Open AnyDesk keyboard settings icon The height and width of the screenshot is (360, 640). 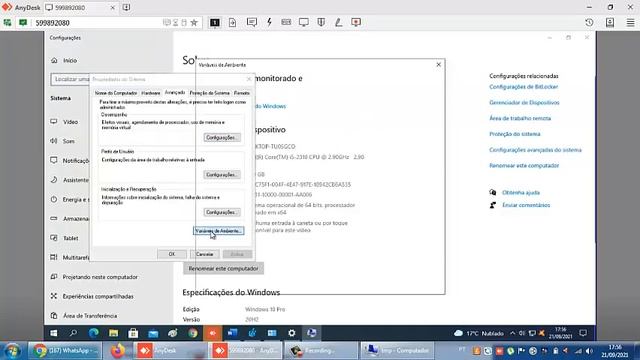pos(286,22)
